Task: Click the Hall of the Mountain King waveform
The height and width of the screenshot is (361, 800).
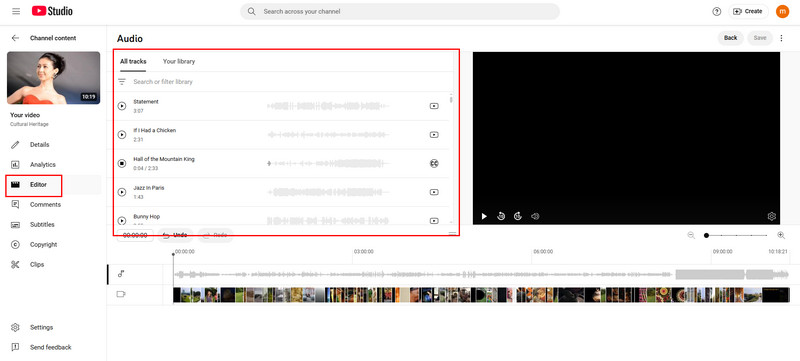Action: coord(328,164)
